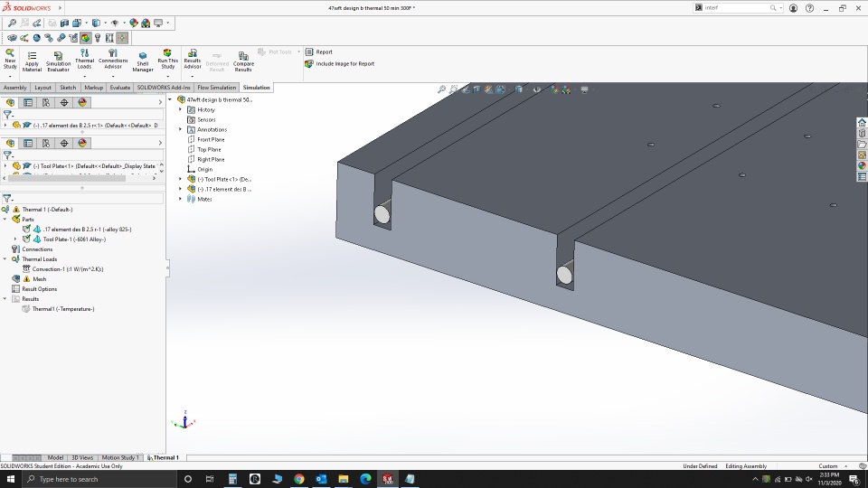Open File Explorer from the taskbar
Viewport: 868px width, 488px height.
[344, 479]
